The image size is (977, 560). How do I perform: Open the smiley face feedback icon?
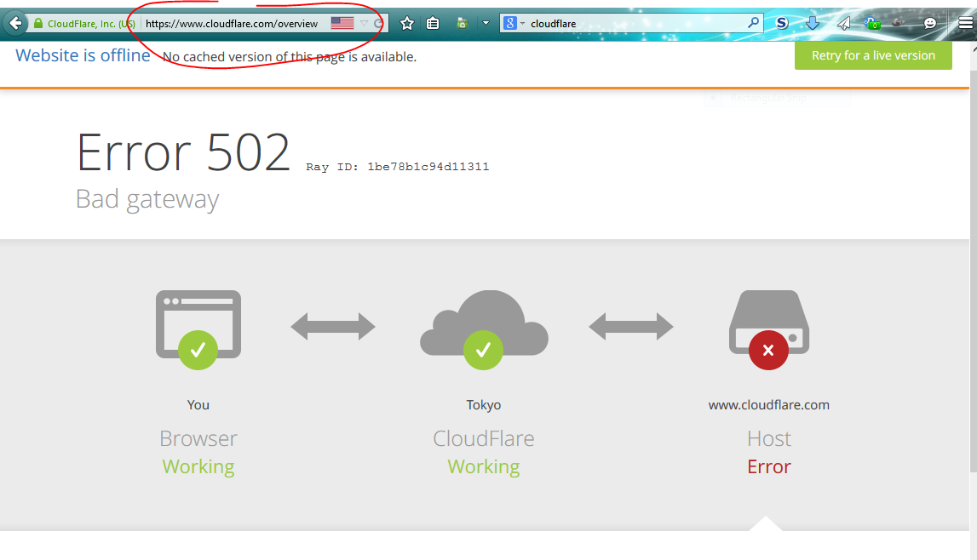[929, 24]
